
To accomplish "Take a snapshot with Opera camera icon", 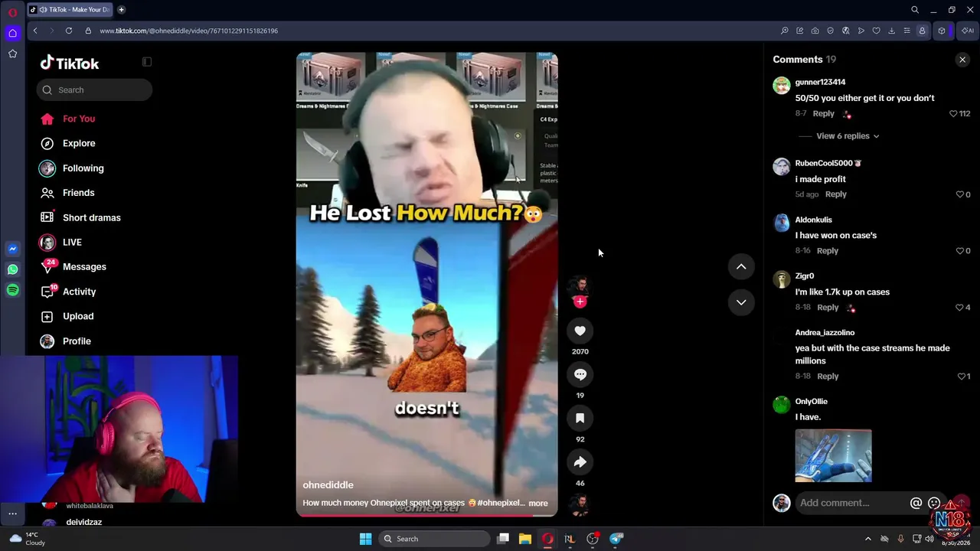I will coord(815,31).
